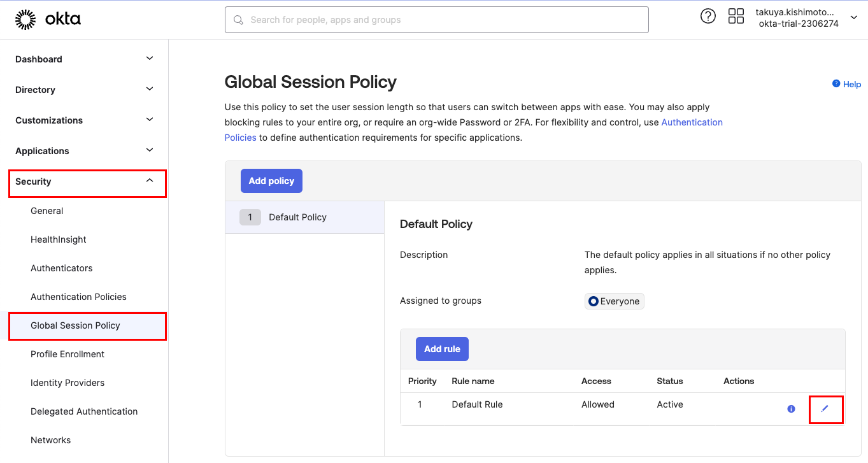Click the info icon for Default Rule
The height and width of the screenshot is (463, 868).
pyautogui.click(x=791, y=409)
